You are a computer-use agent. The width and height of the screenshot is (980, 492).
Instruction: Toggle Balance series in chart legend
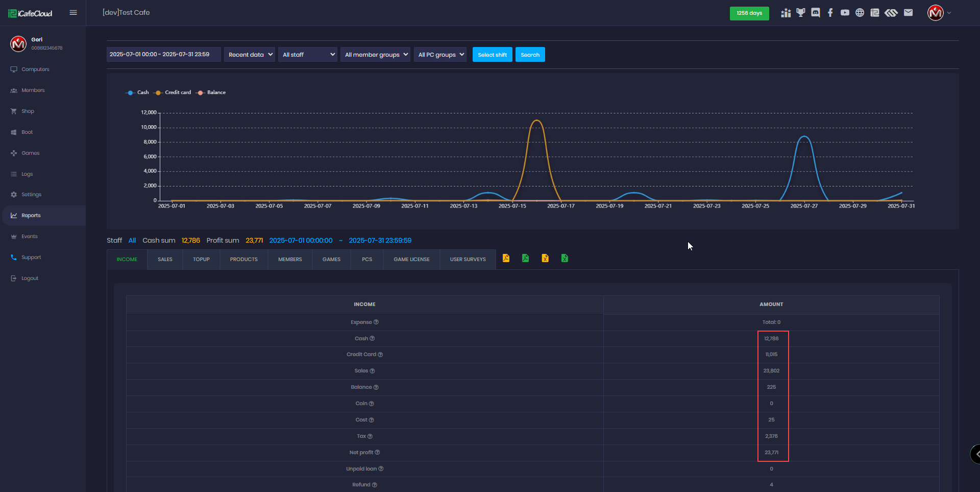pos(211,92)
